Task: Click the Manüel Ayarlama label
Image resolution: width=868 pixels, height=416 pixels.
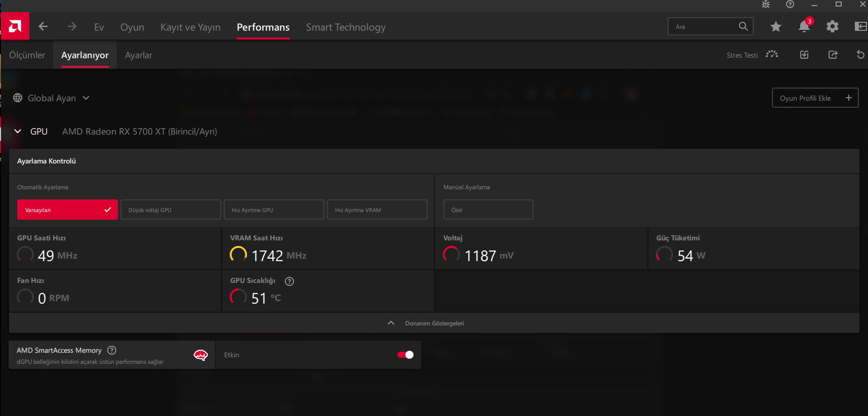Action: pos(466,187)
